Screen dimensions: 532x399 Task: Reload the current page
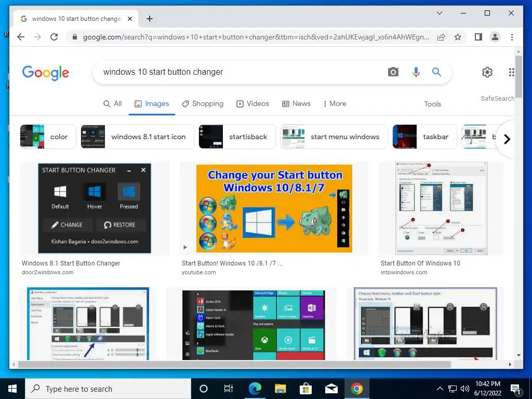point(54,37)
